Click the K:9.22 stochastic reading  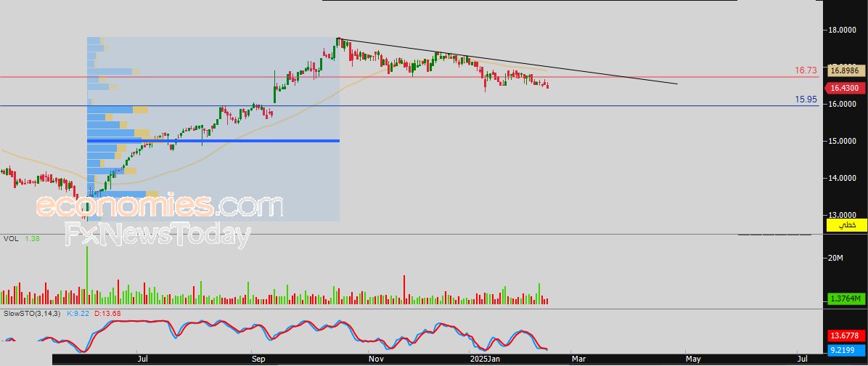79,314
